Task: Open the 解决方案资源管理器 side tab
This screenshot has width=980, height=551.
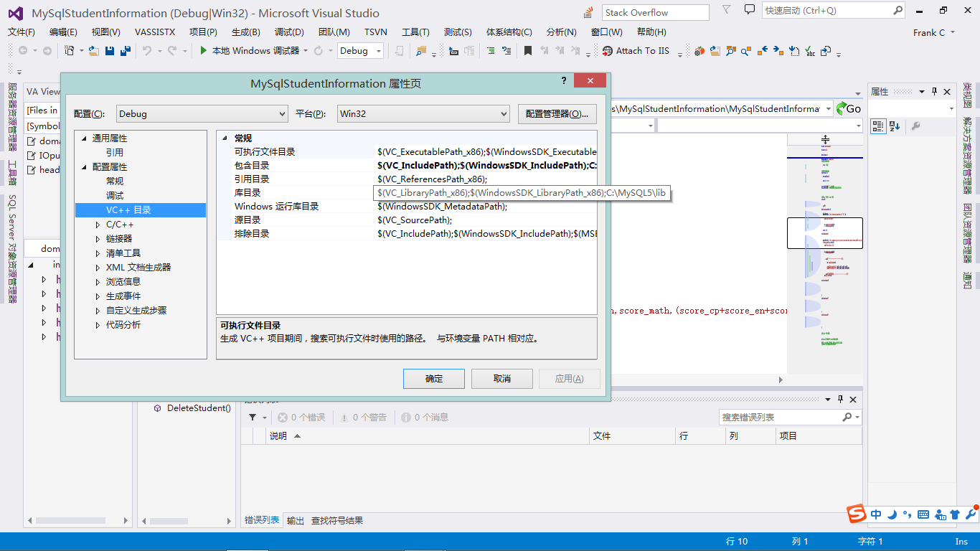Action: (967, 155)
